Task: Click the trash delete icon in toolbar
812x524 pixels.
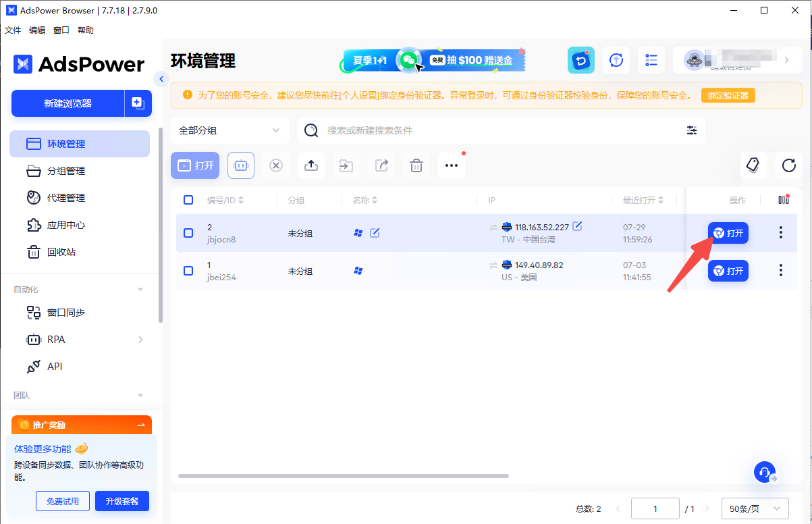Action: (416, 165)
